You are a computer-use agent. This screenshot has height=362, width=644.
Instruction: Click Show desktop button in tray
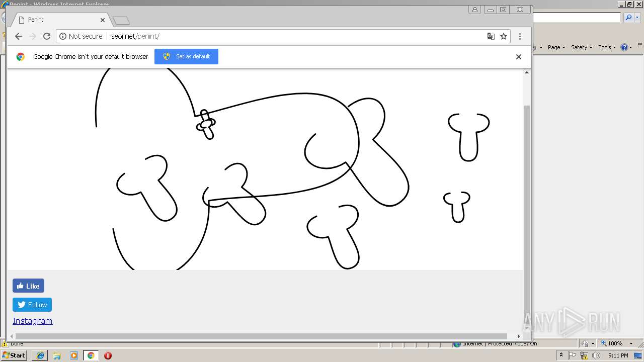click(x=638, y=355)
